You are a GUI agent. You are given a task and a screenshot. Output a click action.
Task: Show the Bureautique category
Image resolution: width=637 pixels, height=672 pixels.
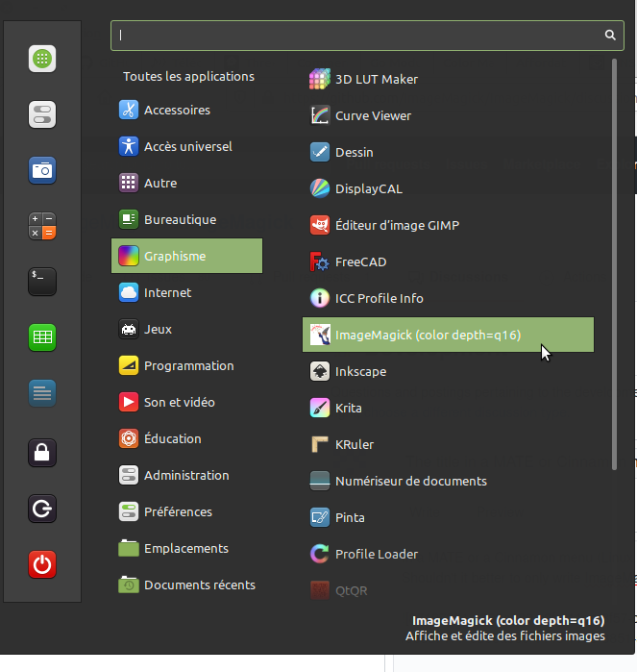pyautogui.click(x=186, y=219)
